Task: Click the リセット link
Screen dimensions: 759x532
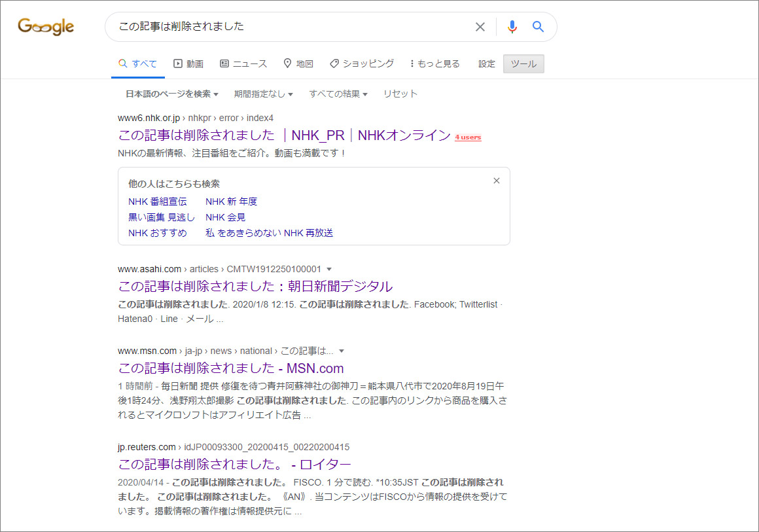Action: pyautogui.click(x=400, y=94)
